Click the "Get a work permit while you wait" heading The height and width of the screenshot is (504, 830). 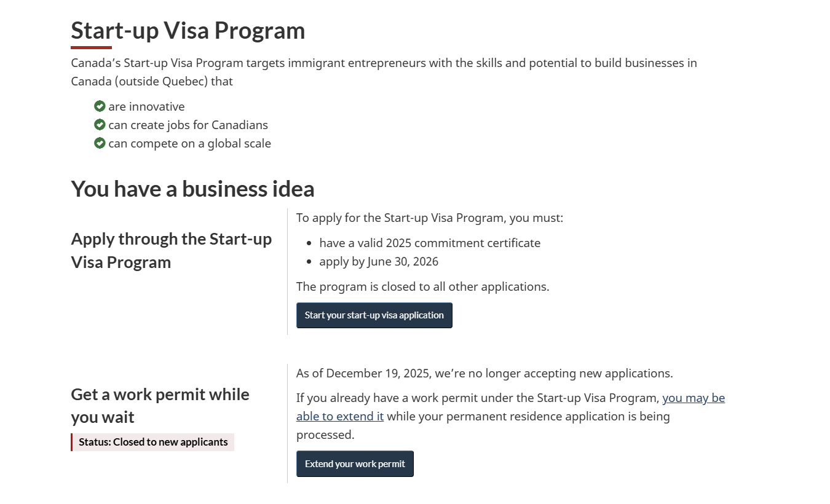pos(160,406)
